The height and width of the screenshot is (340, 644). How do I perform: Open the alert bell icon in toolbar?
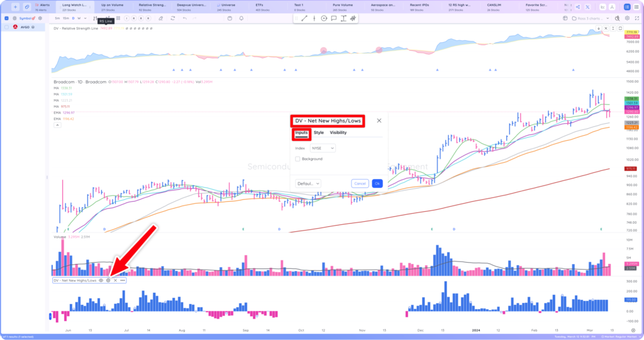click(241, 18)
